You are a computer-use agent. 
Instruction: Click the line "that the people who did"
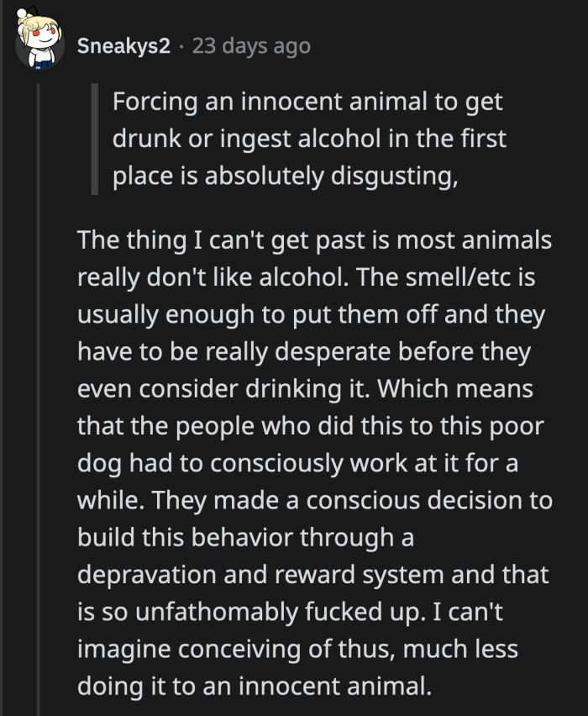coord(311,426)
